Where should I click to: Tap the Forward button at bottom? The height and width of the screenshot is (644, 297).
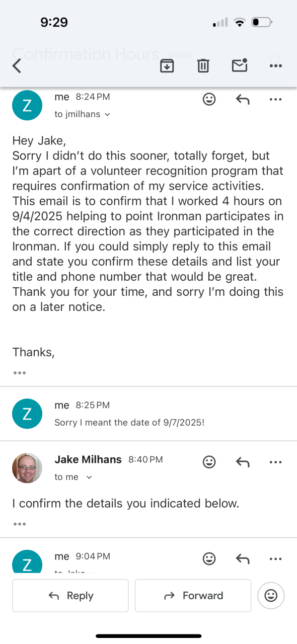[193, 596]
